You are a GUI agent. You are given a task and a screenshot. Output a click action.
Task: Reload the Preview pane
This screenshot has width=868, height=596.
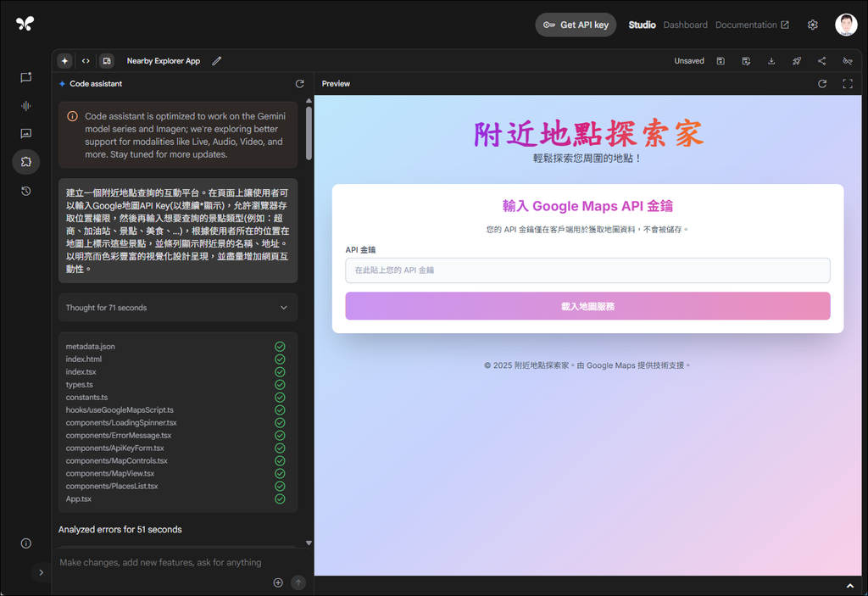tap(822, 84)
